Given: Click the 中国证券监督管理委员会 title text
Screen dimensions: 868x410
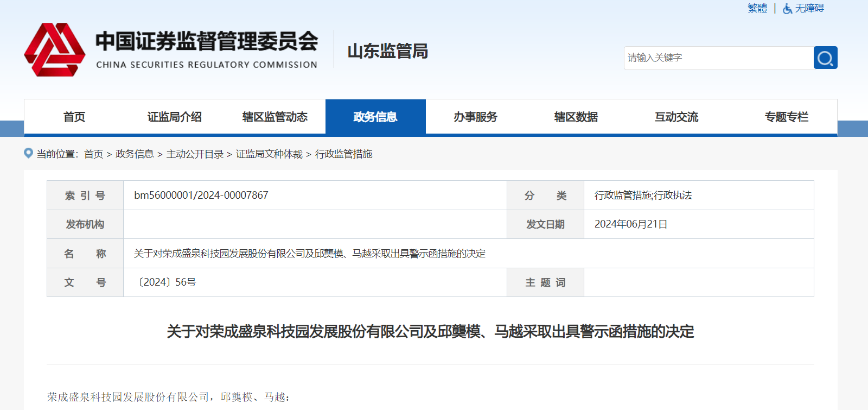Looking at the screenshot, I should click(207, 41).
